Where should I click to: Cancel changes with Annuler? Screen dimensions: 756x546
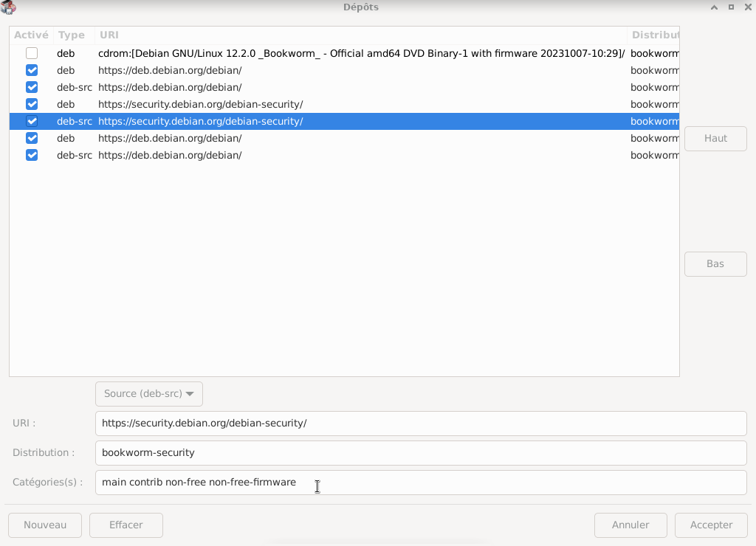click(630, 525)
